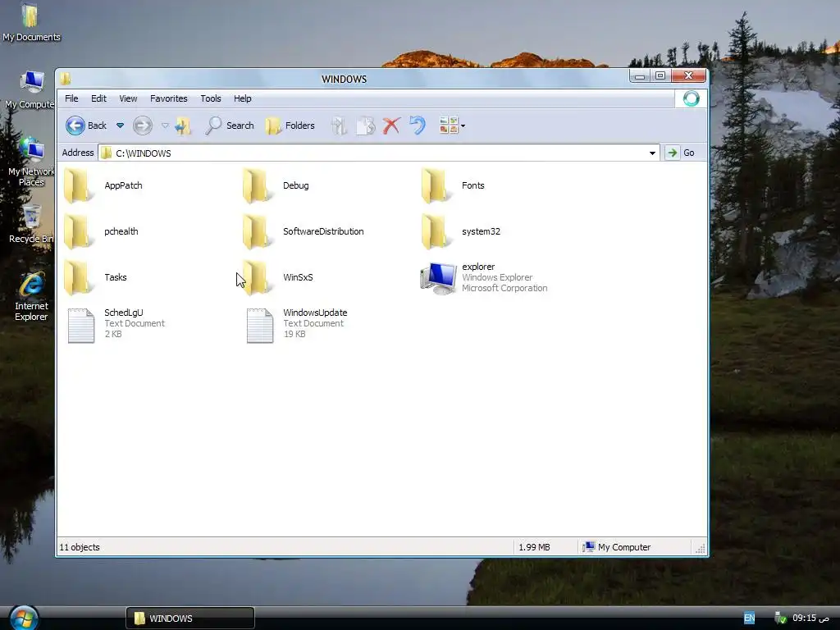The height and width of the screenshot is (630, 840).
Task: Click the EN language indicator
Action: (749, 619)
